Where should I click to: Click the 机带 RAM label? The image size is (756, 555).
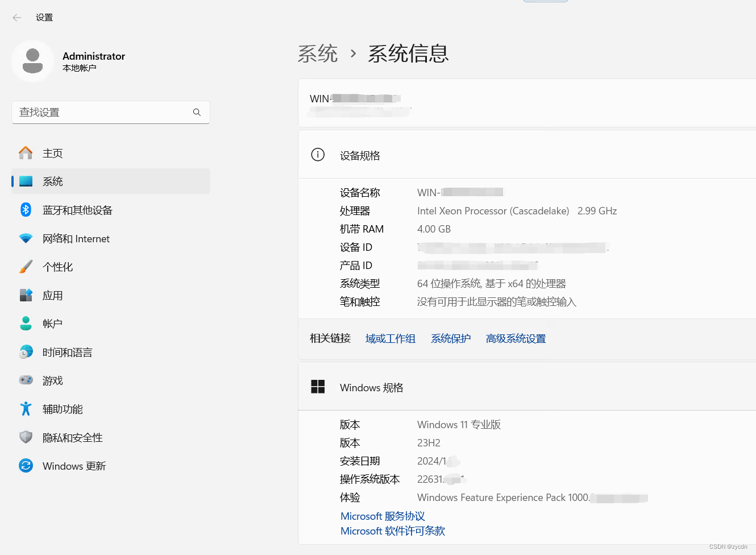coord(362,229)
